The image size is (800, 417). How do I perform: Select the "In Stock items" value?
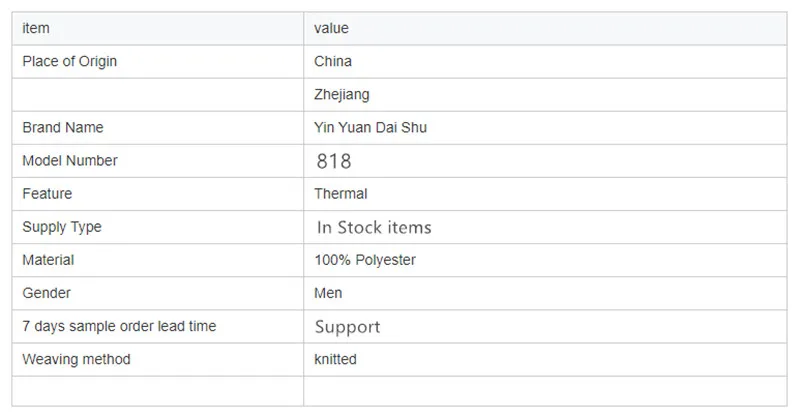click(374, 227)
